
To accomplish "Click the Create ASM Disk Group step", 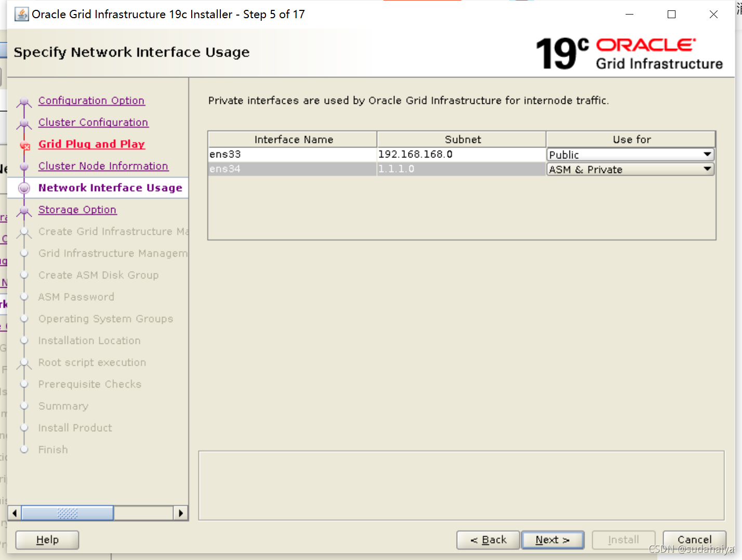I will click(99, 275).
